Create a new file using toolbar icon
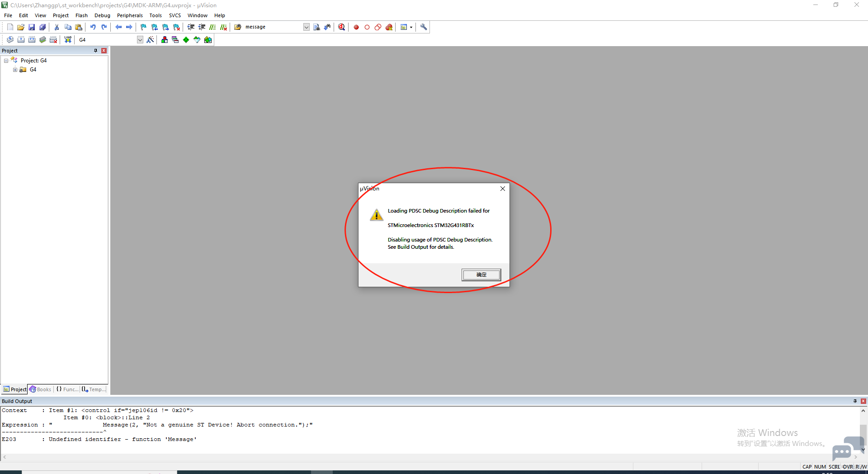868x474 pixels. coord(10,27)
